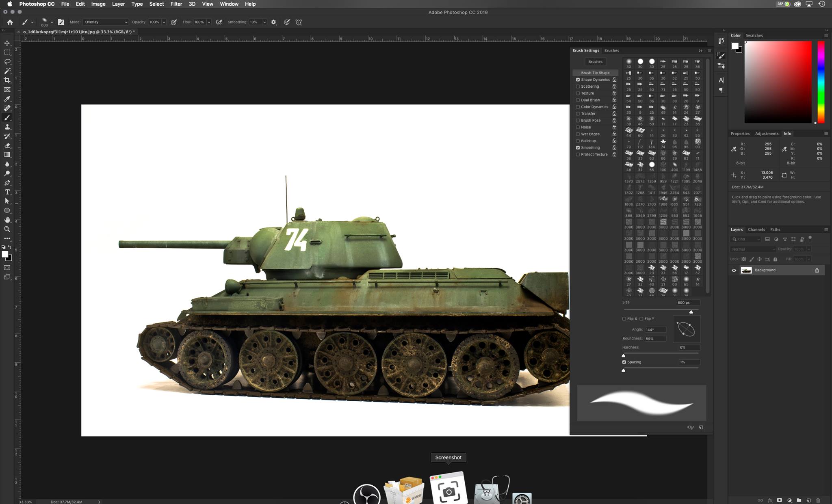The height and width of the screenshot is (504, 832).
Task: Enable the Scattering checkbox
Action: [578, 87]
